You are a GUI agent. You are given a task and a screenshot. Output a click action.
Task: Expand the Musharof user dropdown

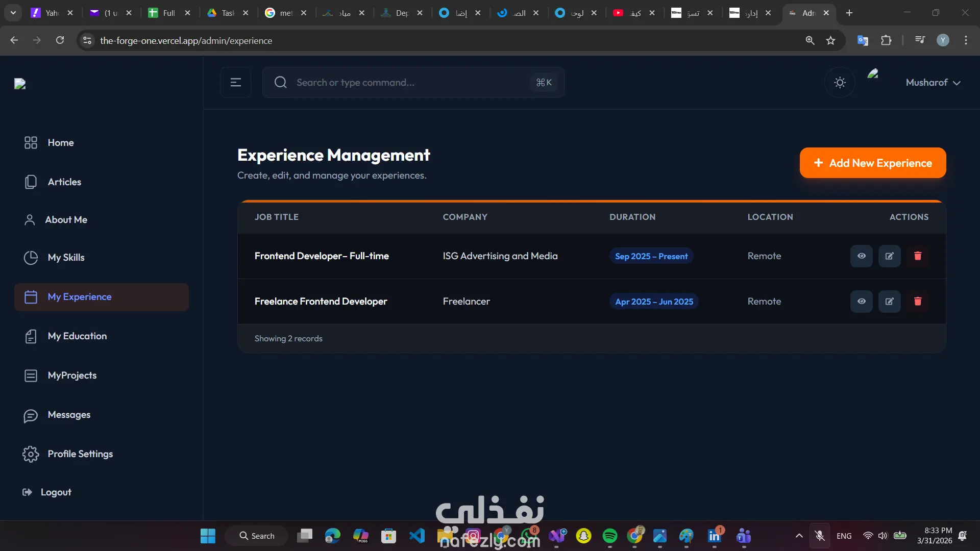[933, 82]
